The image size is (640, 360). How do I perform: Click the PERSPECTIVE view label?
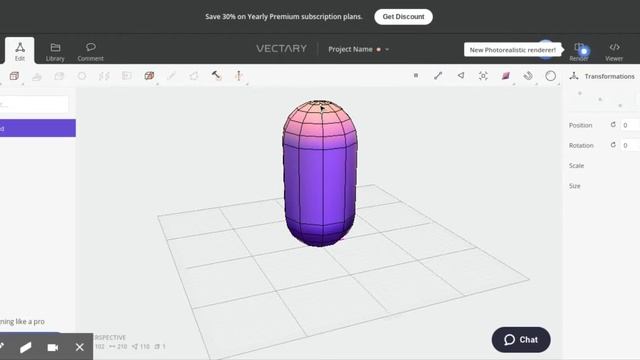coord(109,338)
